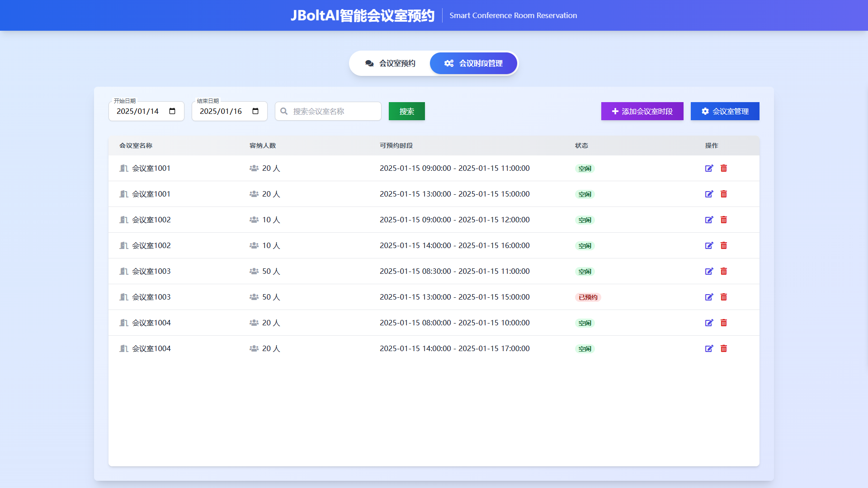
Task: Delete the 会议室1001 13:00-15:00 time slot
Action: (x=724, y=194)
